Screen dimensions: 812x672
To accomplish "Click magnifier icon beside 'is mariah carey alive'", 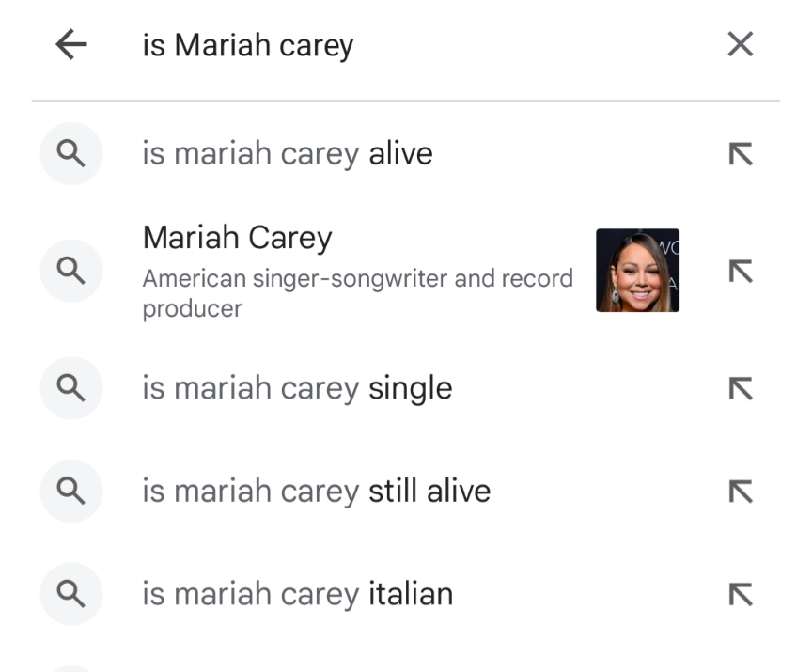I will click(x=71, y=153).
